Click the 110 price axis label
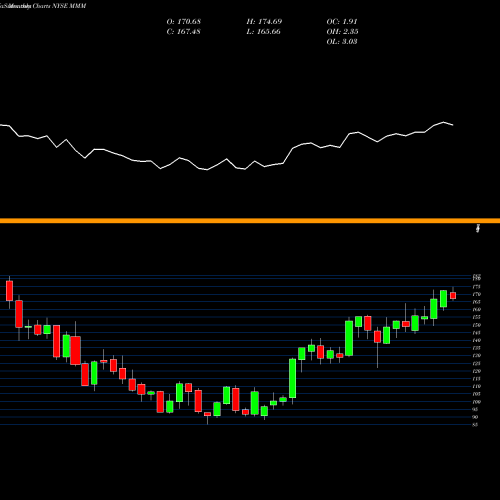The height and width of the screenshot is (500, 500). [x=477, y=386]
